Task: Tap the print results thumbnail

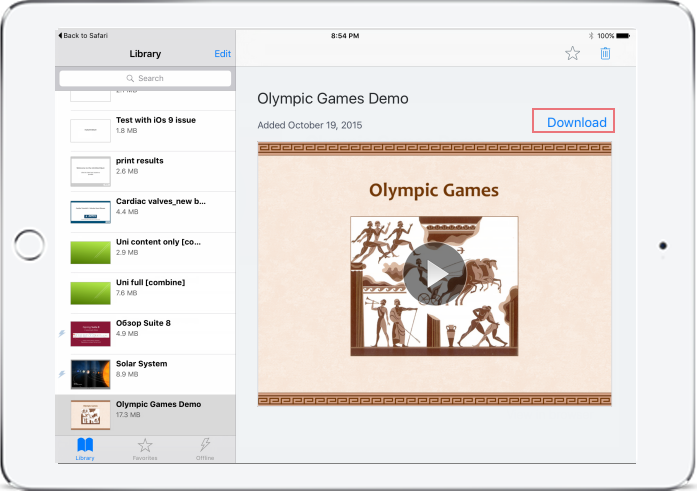Action: 90,172
